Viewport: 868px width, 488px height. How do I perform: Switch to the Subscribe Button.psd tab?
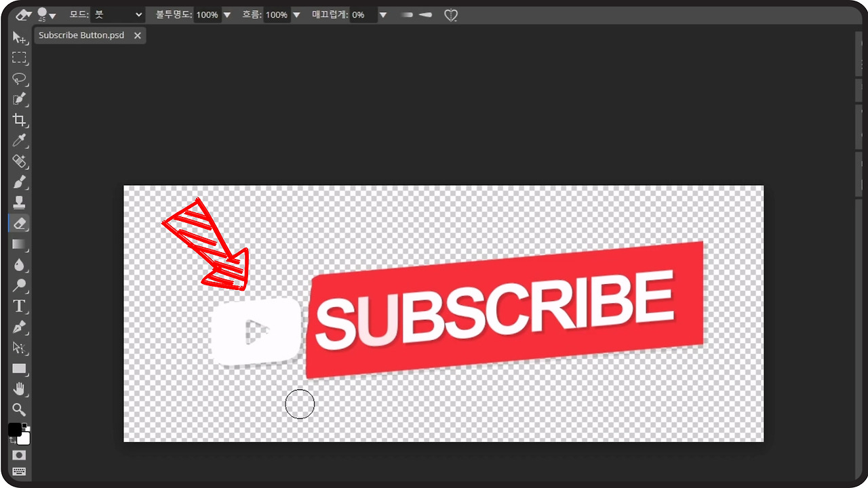tap(81, 35)
